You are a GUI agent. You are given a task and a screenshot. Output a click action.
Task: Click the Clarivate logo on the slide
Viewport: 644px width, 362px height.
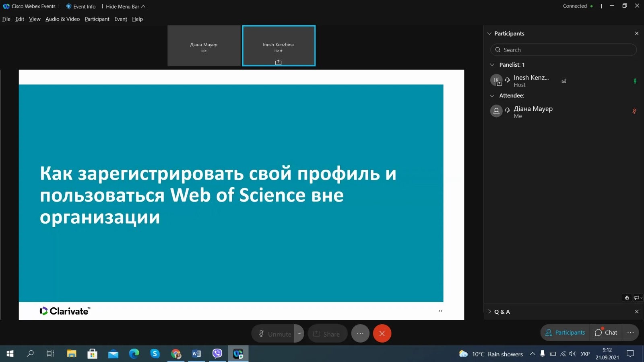point(65,311)
